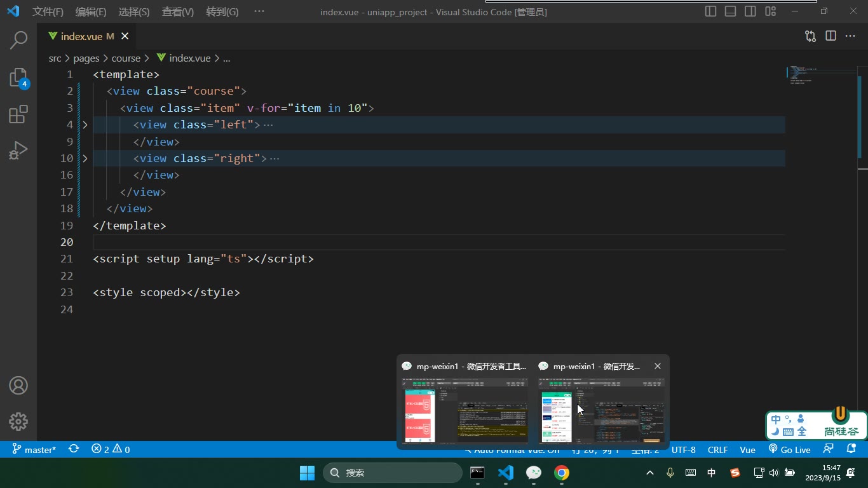Open the 查看(V) menu
This screenshot has width=868, height=488.
tap(178, 11)
